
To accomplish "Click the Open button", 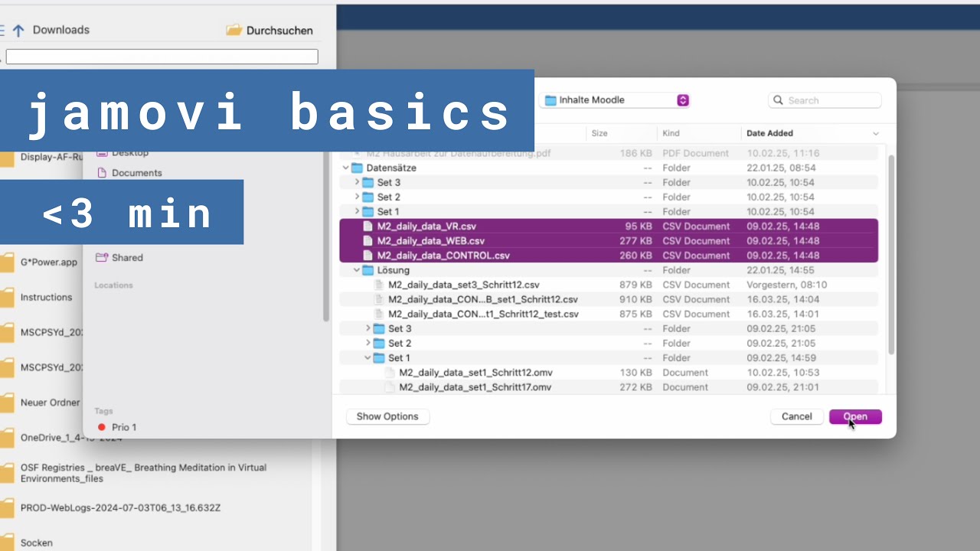I will coord(855,416).
